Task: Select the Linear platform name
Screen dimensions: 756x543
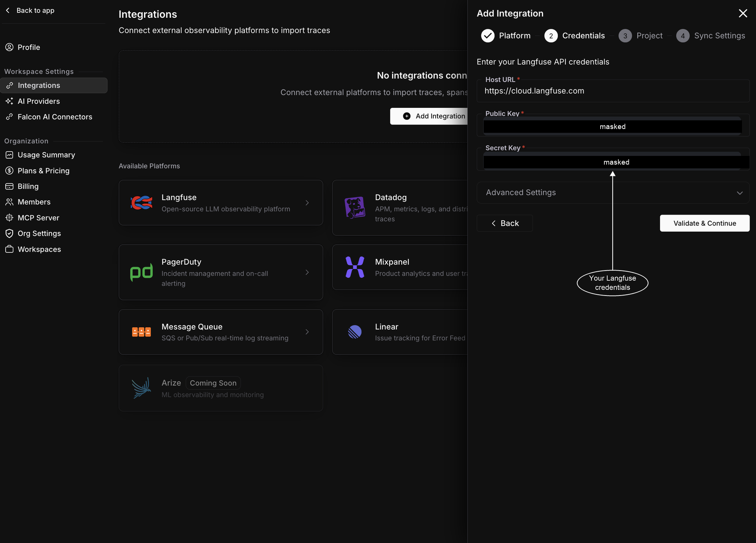Action: tap(387, 327)
